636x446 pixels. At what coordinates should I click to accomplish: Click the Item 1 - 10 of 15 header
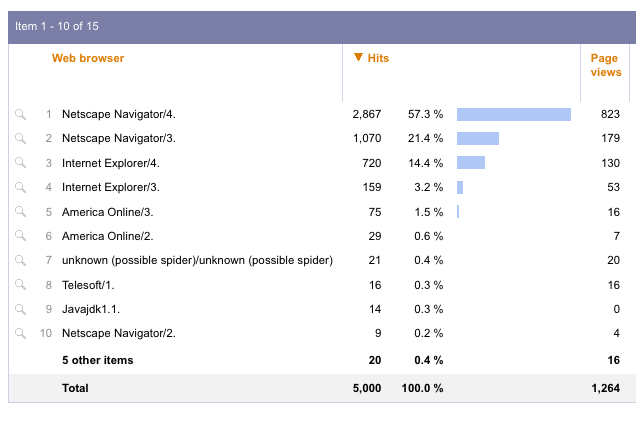[57, 26]
